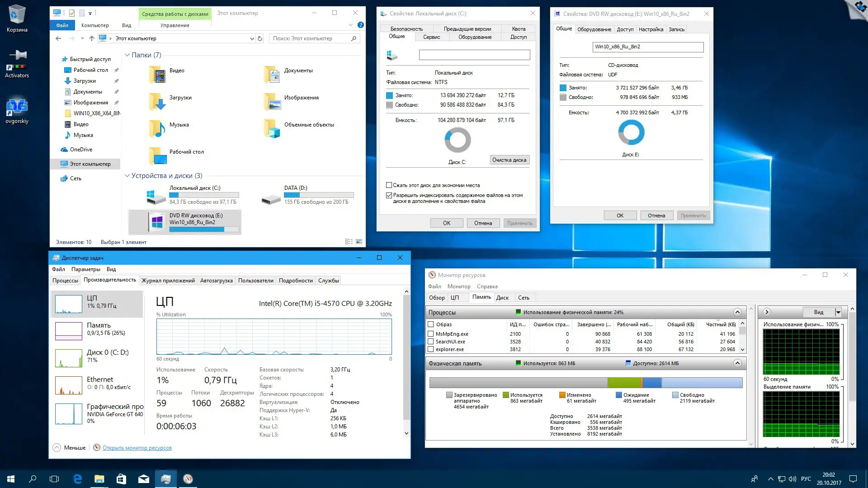Open the Disk tab in Resource Monitor
Screen dimensions: 868x488
pyautogui.click(x=502, y=298)
